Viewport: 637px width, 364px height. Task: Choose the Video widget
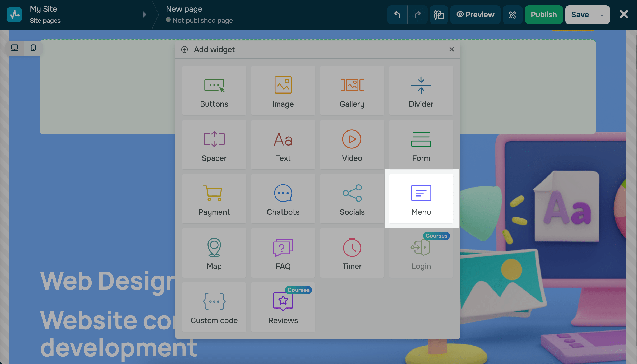coord(352,145)
